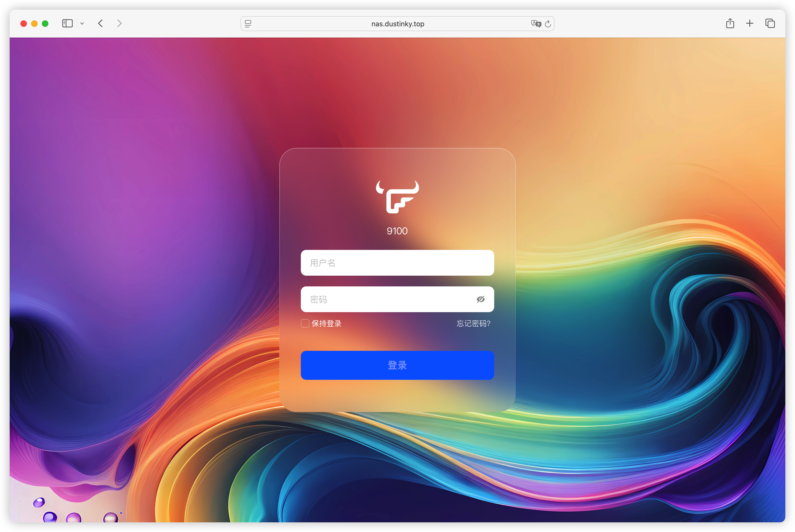Open the 忘记密码? link
795x532 pixels.
point(474,324)
